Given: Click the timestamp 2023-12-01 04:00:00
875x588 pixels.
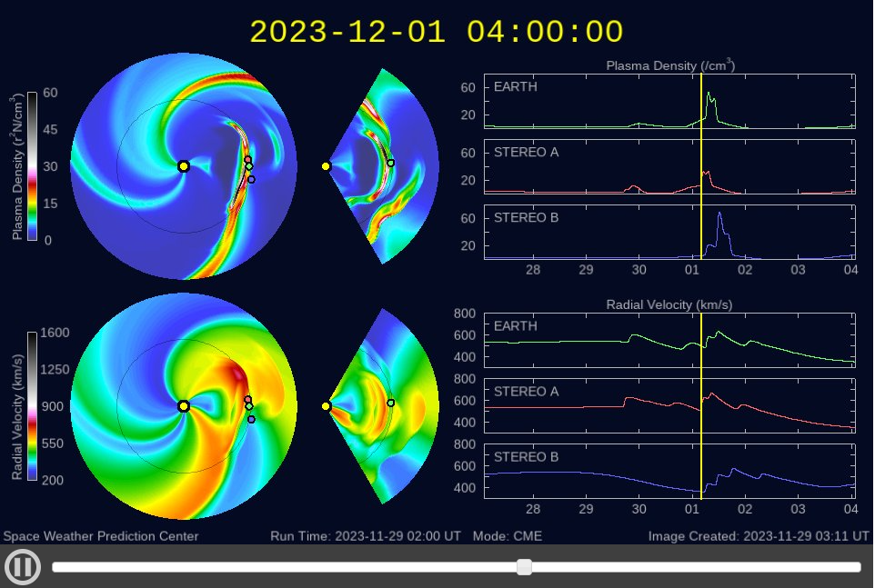Looking at the screenshot, I should (x=436, y=31).
